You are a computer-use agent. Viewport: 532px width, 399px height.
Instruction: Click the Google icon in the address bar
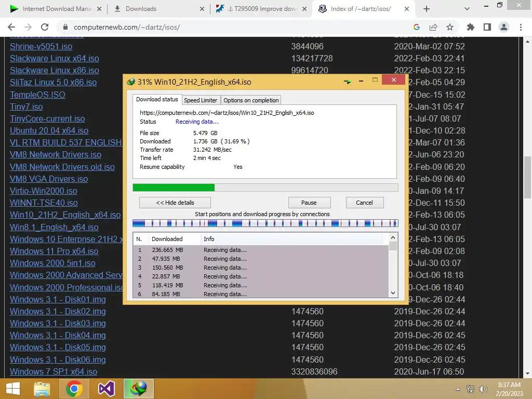coord(416,27)
